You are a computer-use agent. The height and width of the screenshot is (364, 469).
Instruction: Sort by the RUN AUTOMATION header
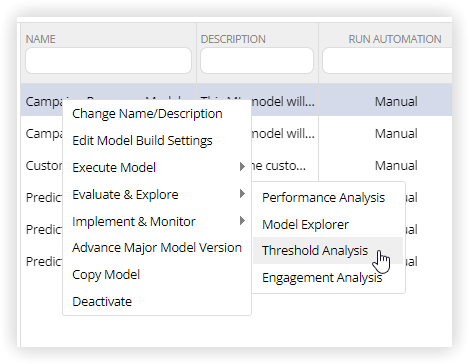pos(395,39)
